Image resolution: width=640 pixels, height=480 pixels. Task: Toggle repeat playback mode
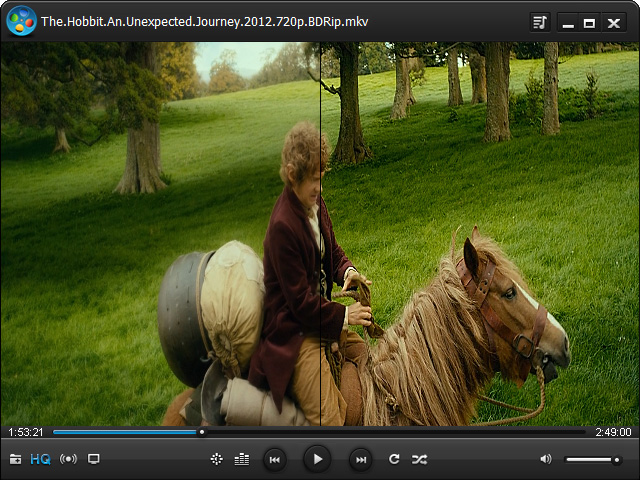click(x=394, y=459)
